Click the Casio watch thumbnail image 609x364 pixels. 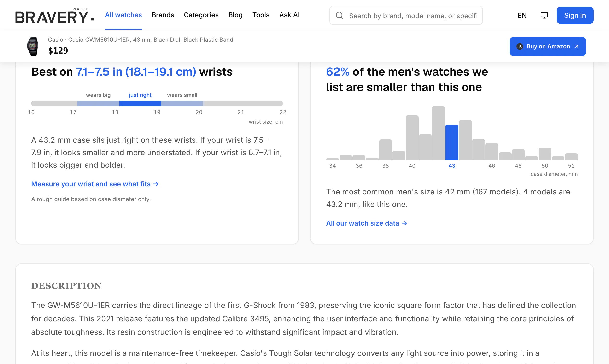(x=33, y=46)
